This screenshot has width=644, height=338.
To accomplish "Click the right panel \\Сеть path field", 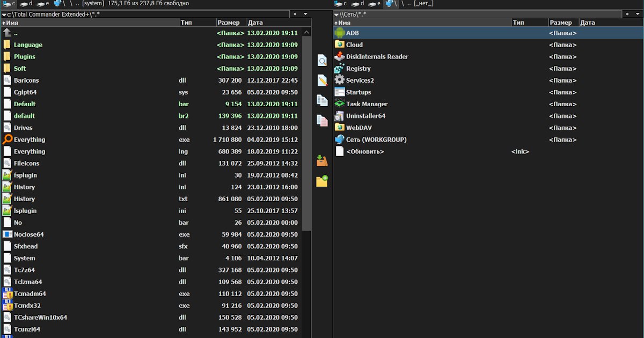I will (x=477, y=14).
